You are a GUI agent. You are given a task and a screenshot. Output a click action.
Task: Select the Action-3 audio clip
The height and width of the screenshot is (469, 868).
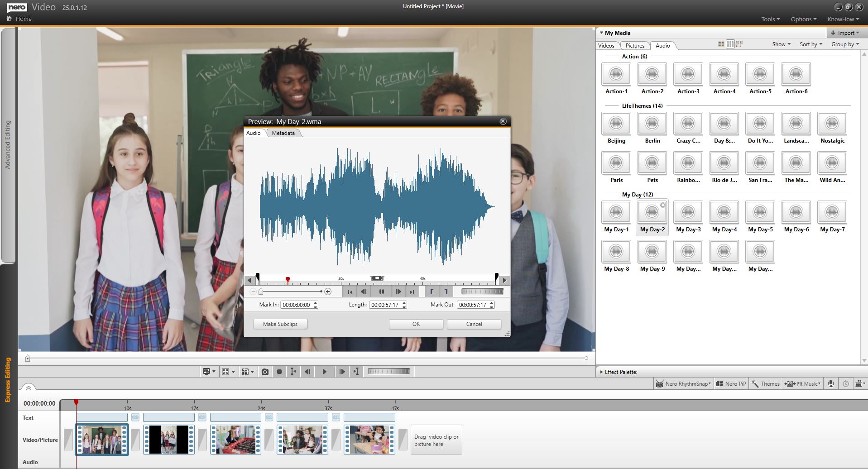tap(688, 79)
